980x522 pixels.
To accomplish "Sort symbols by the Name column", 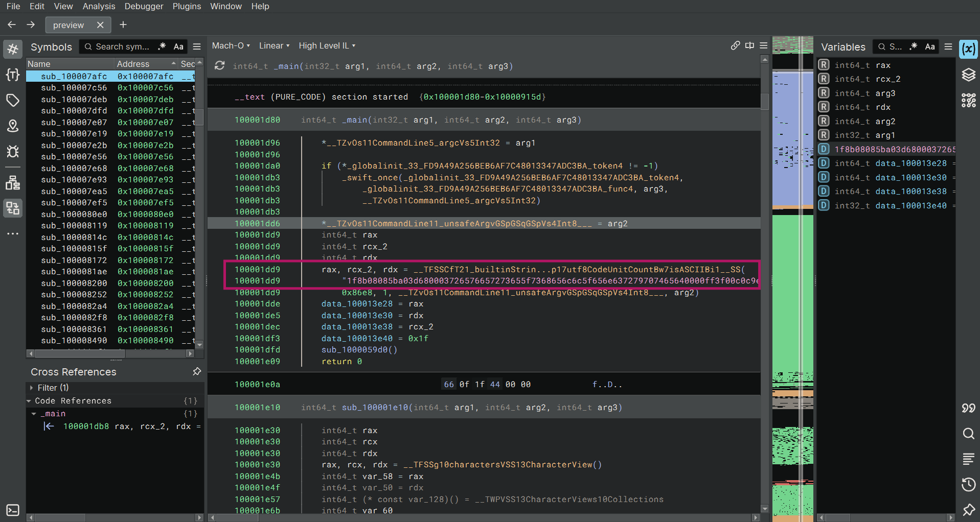I will tap(70, 63).
